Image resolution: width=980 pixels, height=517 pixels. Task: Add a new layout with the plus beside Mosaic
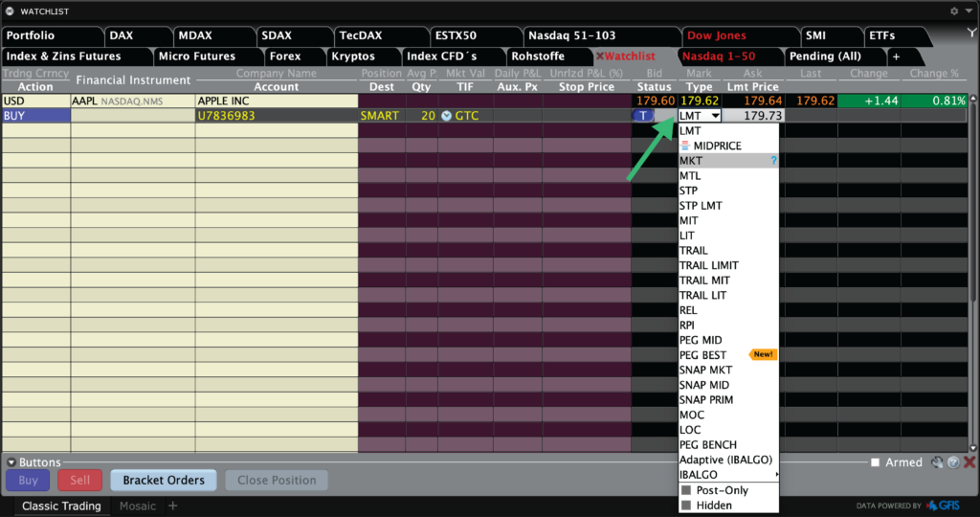pos(173,506)
